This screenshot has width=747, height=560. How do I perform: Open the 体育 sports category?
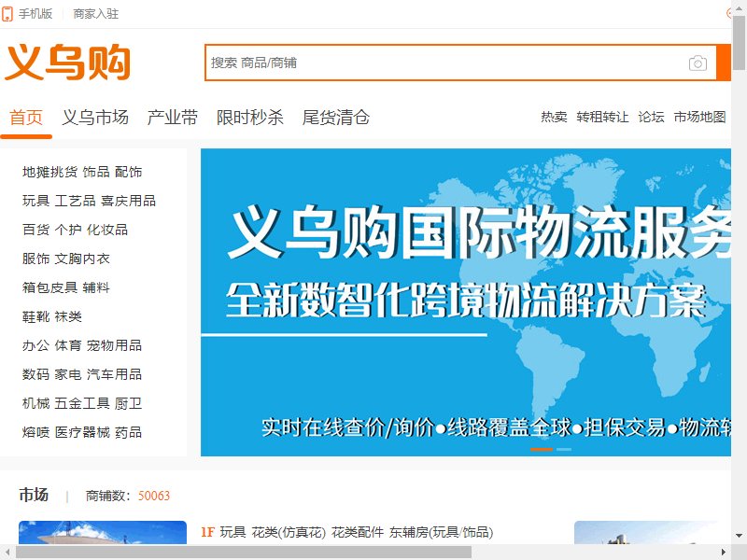(68, 345)
